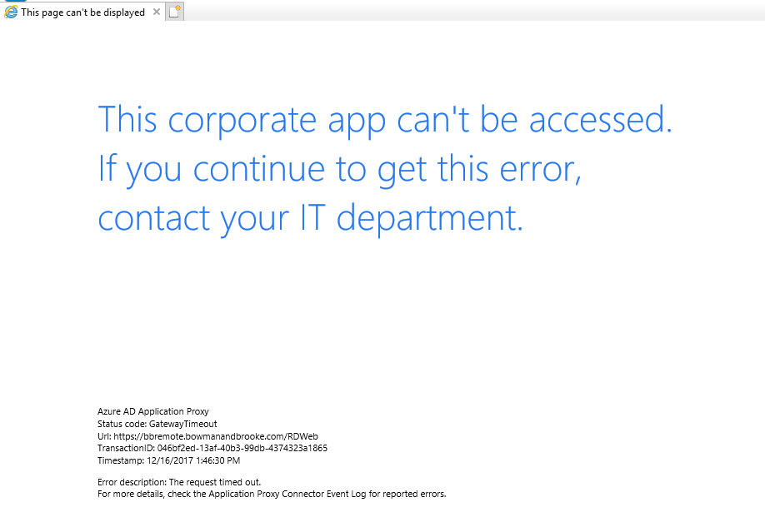The height and width of the screenshot is (532, 765).
Task: Click the "TransactionID:" label
Action: click(x=127, y=448)
